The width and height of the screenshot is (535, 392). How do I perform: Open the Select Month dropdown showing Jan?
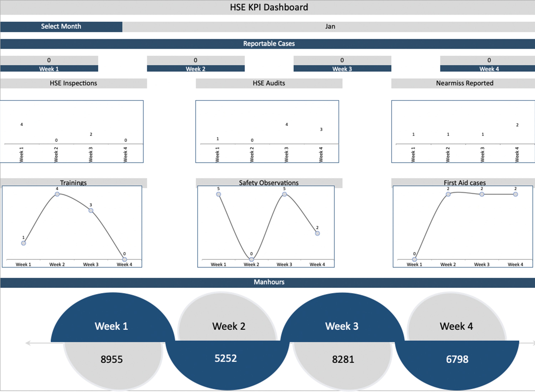[x=330, y=26]
